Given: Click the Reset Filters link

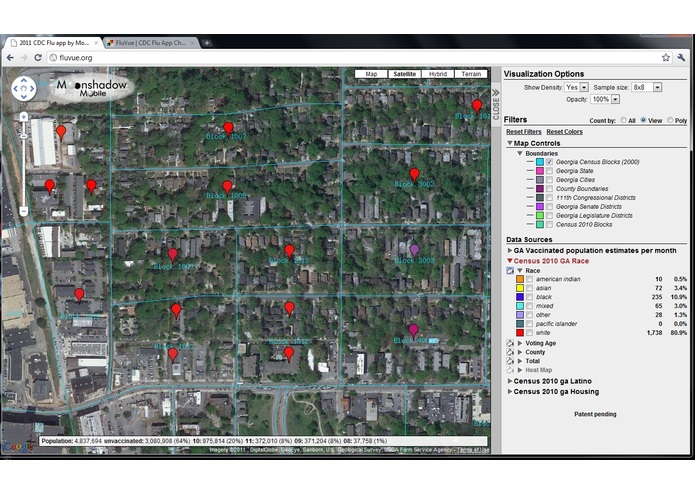Looking at the screenshot, I should tap(524, 132).
